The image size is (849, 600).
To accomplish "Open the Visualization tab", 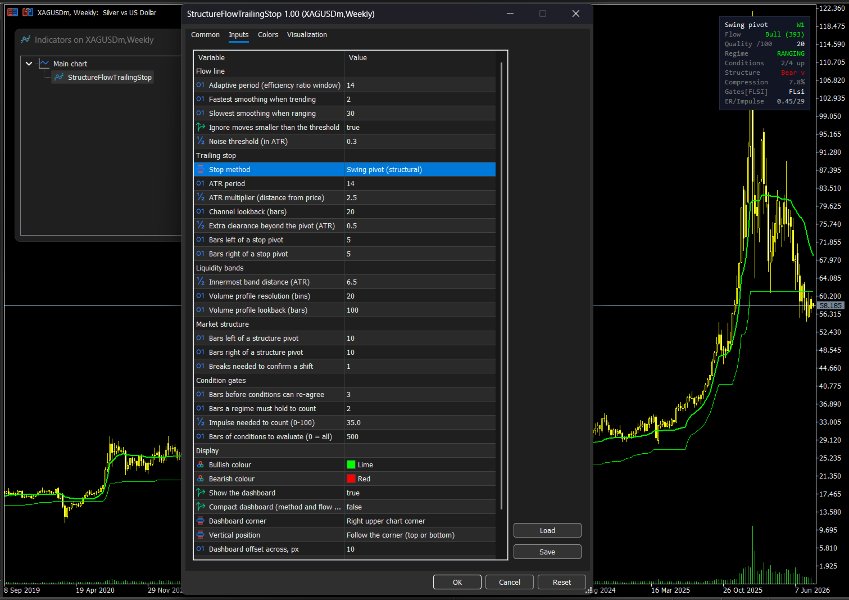I will pyautogui.click(x=307, y=35).
